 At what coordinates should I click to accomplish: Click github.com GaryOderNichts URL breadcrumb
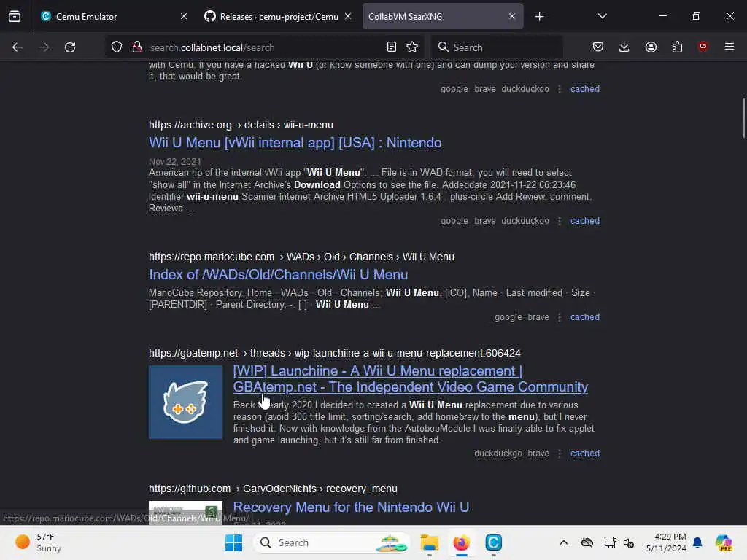[x=273, y=489]
